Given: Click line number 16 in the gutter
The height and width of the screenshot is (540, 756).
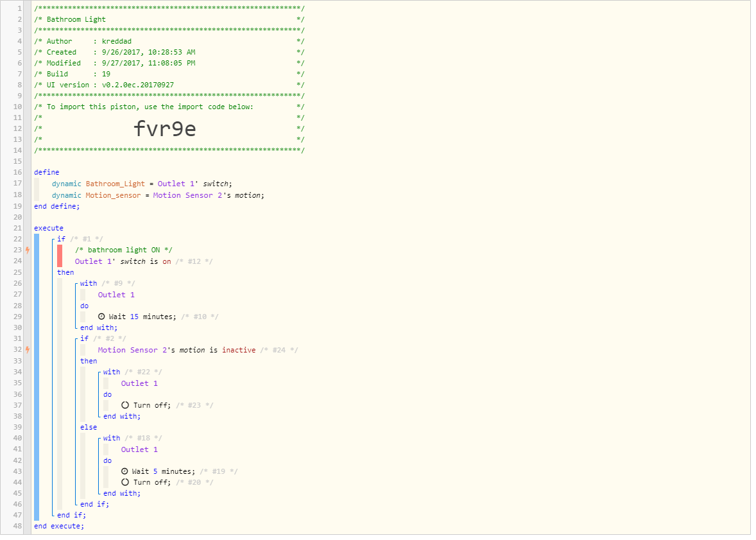Looking at the screenshot, I should [18, 172].
